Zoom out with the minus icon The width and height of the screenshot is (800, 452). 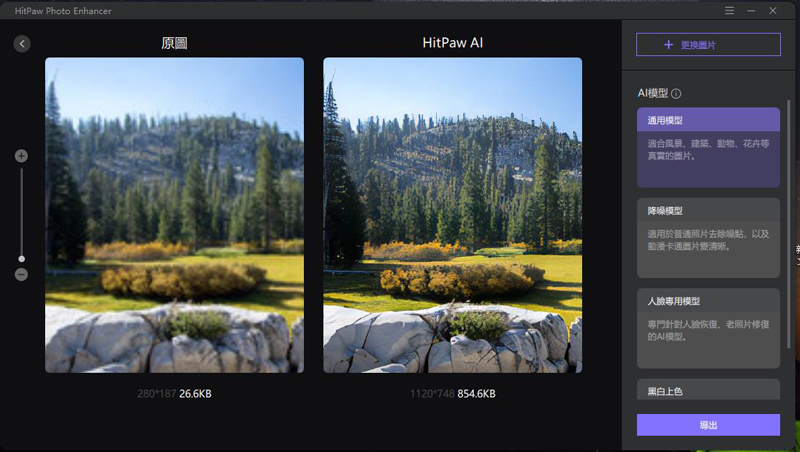click(21, 274)
